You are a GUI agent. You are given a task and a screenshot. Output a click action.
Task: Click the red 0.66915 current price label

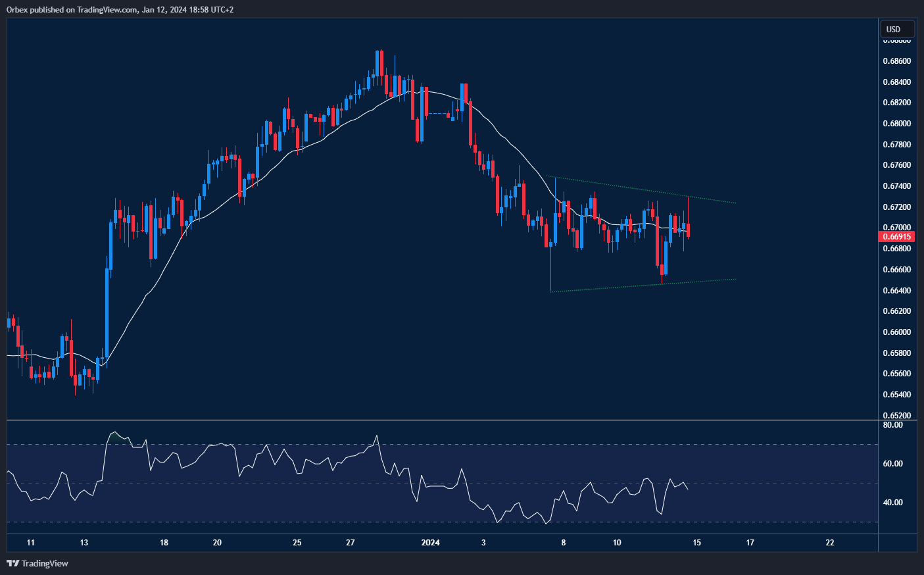(x=897, y=237)
